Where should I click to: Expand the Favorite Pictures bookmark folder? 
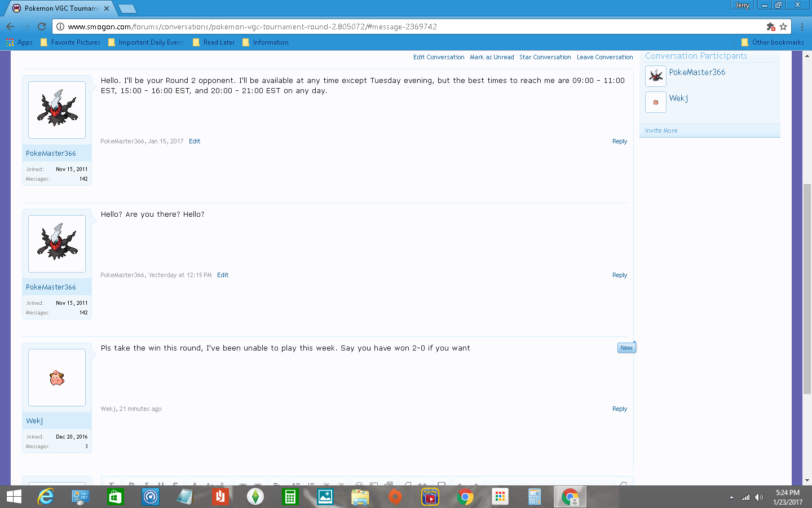pos(70,42)
